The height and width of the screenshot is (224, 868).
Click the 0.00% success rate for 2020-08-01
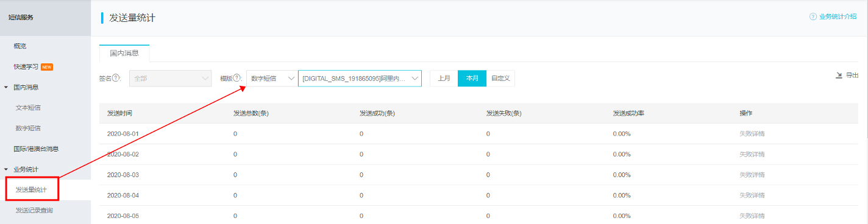click(x=622, y=133)
